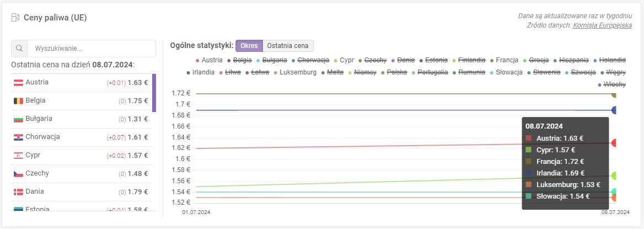Click the Ceny paliwa (UE) heading
Screen dimensions: 644x229
tap(55, 18)
